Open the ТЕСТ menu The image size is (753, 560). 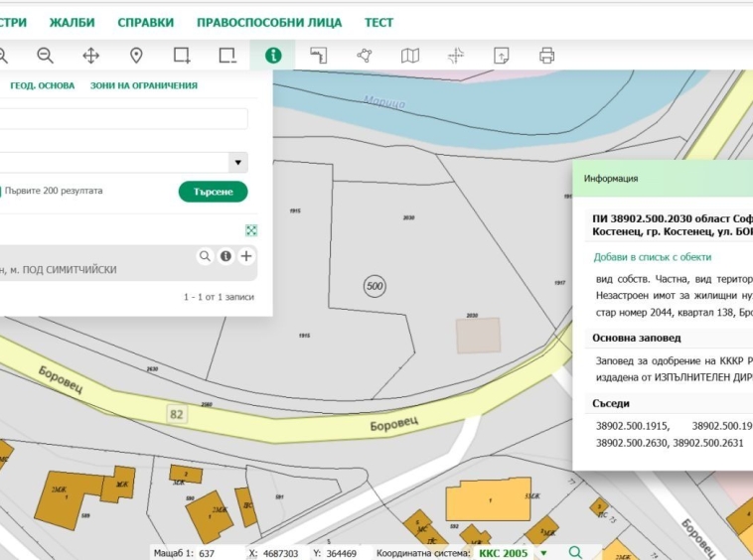point(378,23)
